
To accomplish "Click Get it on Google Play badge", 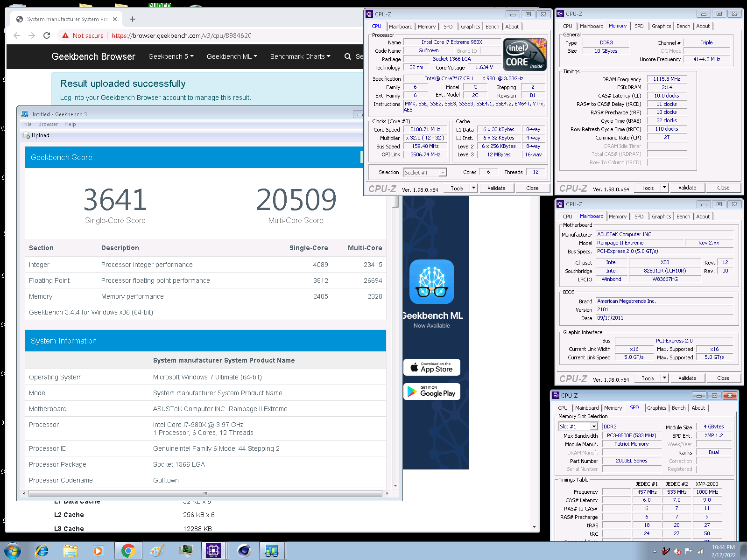I will [432, 392].
